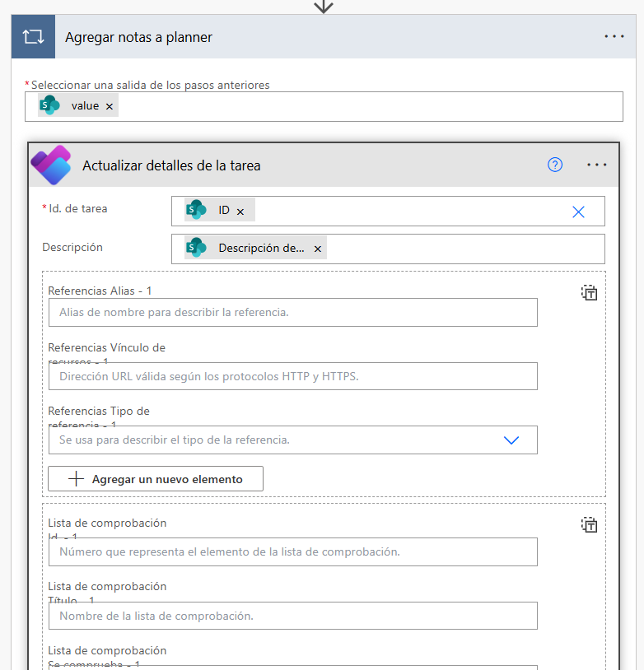Click the Seleccionar una salida field
The height and width of the screenshot is (670, 644).
(x=371, y=106)
